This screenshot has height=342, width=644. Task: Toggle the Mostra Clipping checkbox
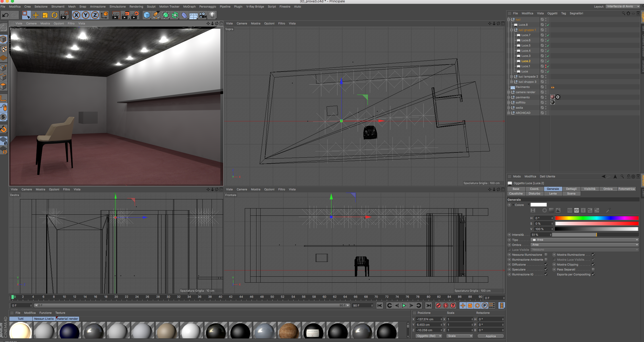pos(593,264)
